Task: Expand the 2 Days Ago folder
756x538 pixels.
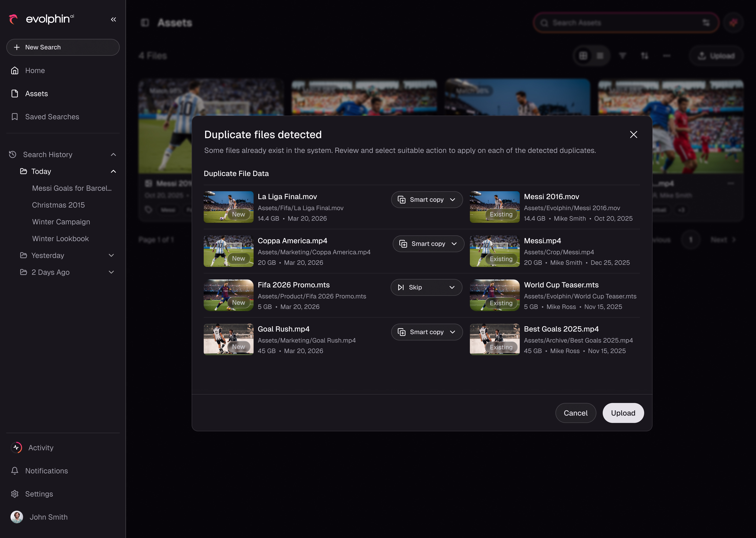Action: coord(111,272)
